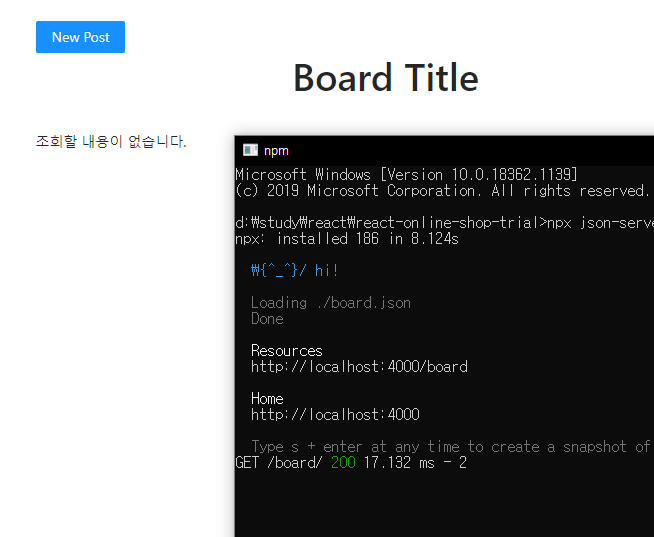Click the npx json-server command prompt line
The image size is (654, 537).
coord(445,223)
